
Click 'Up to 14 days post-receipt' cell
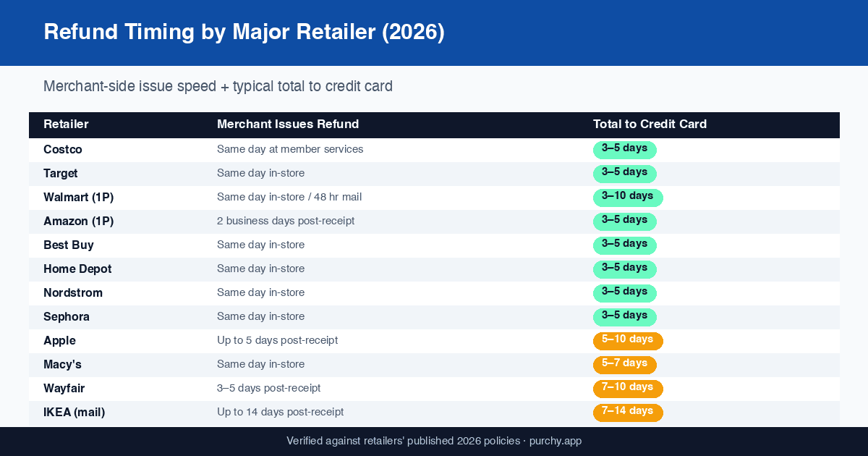281,412
